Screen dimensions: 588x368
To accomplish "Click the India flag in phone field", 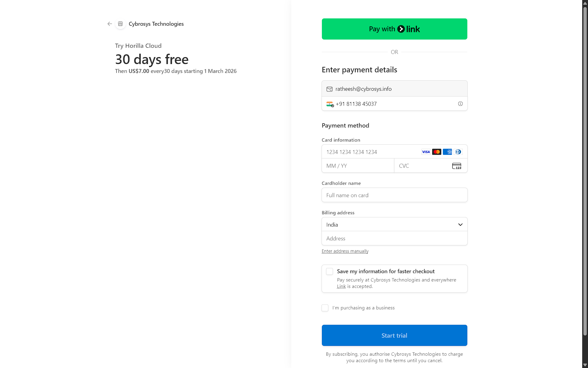I will [x=330, y=104].
